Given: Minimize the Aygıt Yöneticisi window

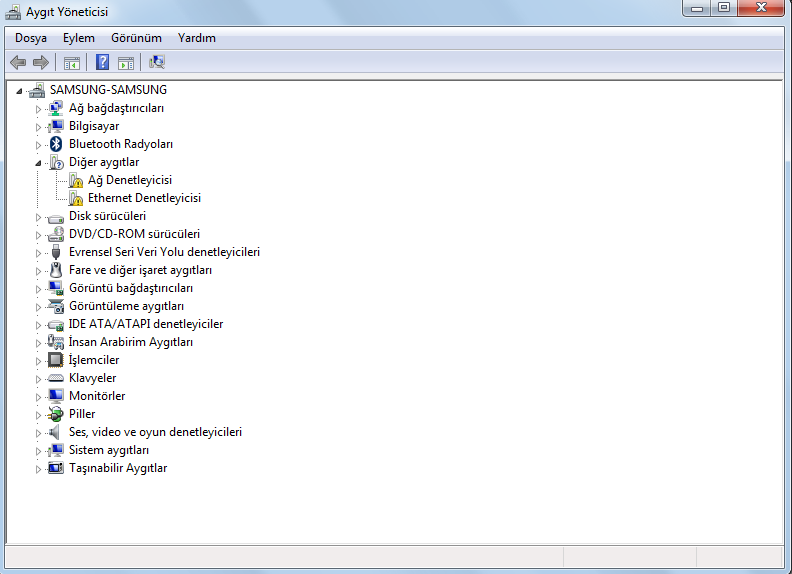Looking at the screenshot, I should (x=697, y=8).
